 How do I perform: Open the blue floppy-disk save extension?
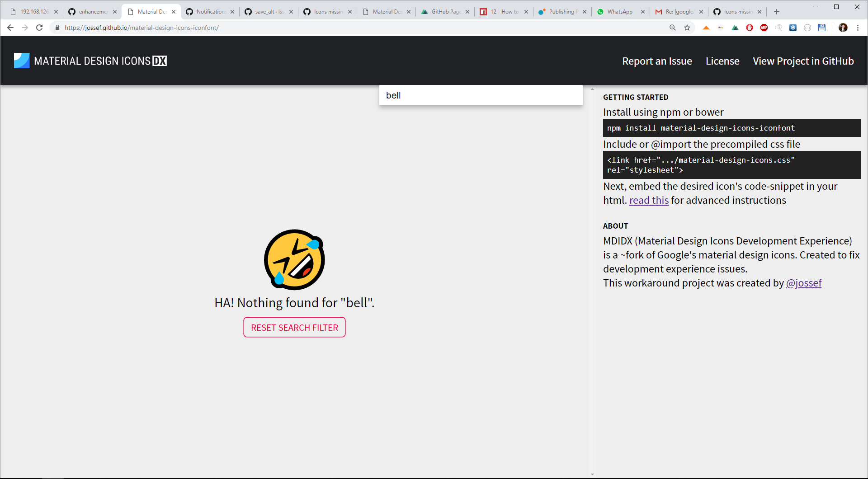[822, 28]
